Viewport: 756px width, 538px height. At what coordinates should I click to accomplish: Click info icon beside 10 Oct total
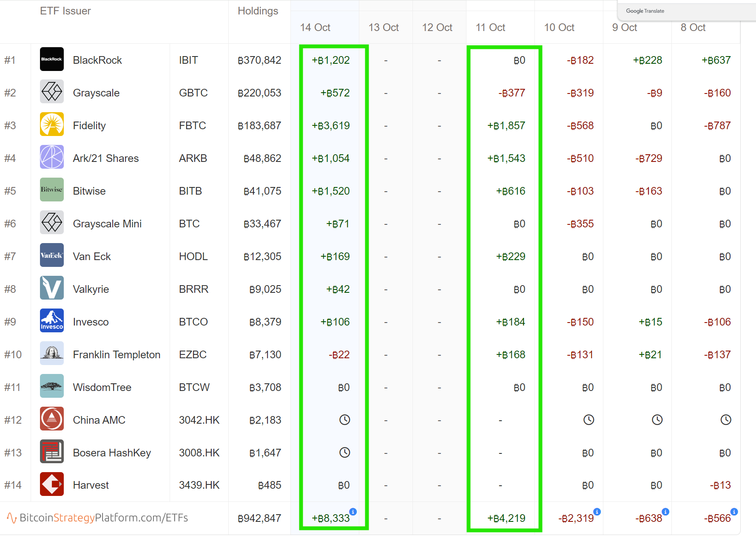pyautogui.click(x=597, y=512)
